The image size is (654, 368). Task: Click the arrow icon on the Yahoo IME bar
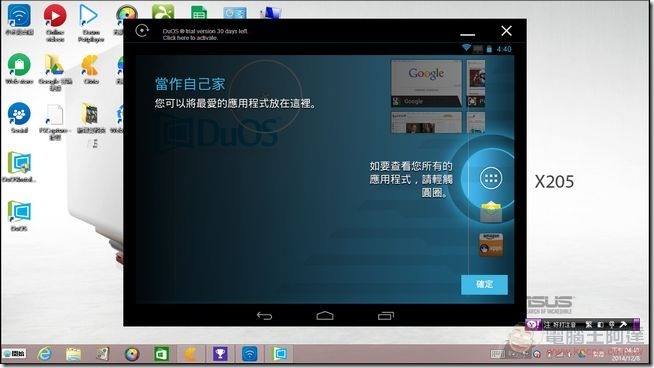pos(623,324)
